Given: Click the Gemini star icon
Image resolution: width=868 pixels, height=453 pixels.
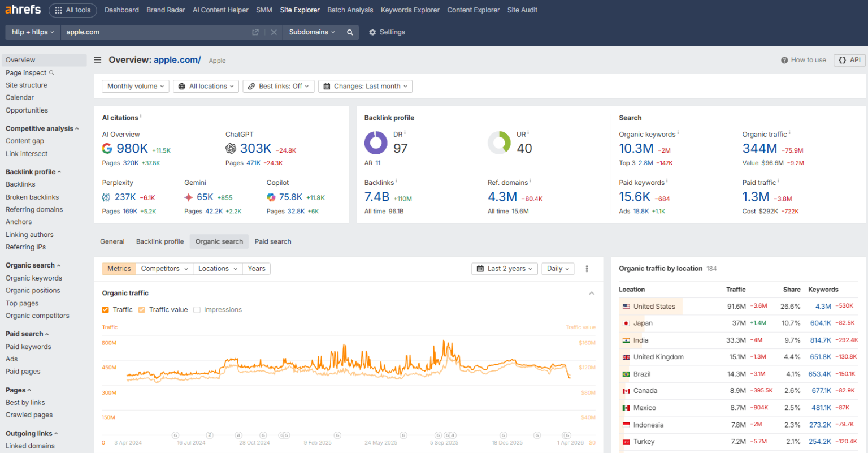Looking at the screenshot, I should [x=189, y=197].
